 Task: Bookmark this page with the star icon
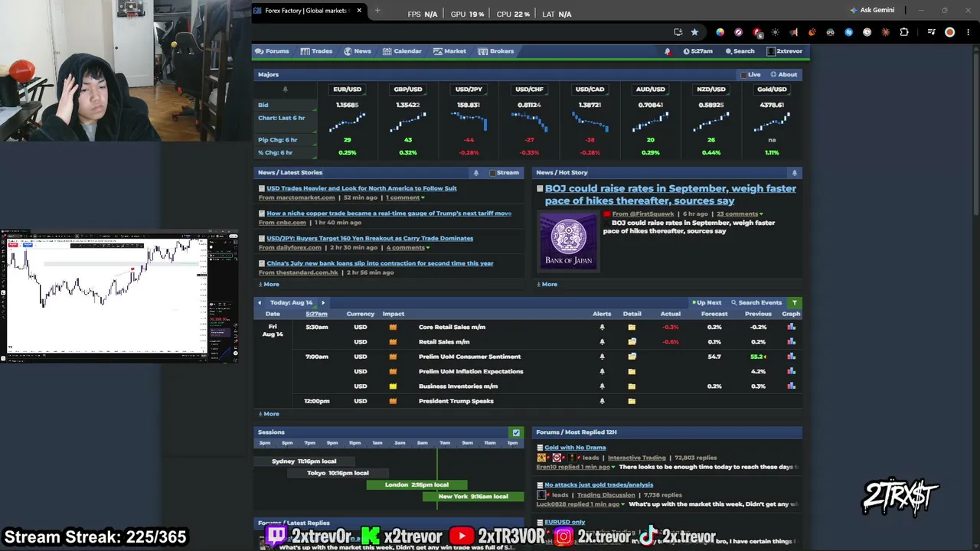pyautogui.click(x=694, y=32)
